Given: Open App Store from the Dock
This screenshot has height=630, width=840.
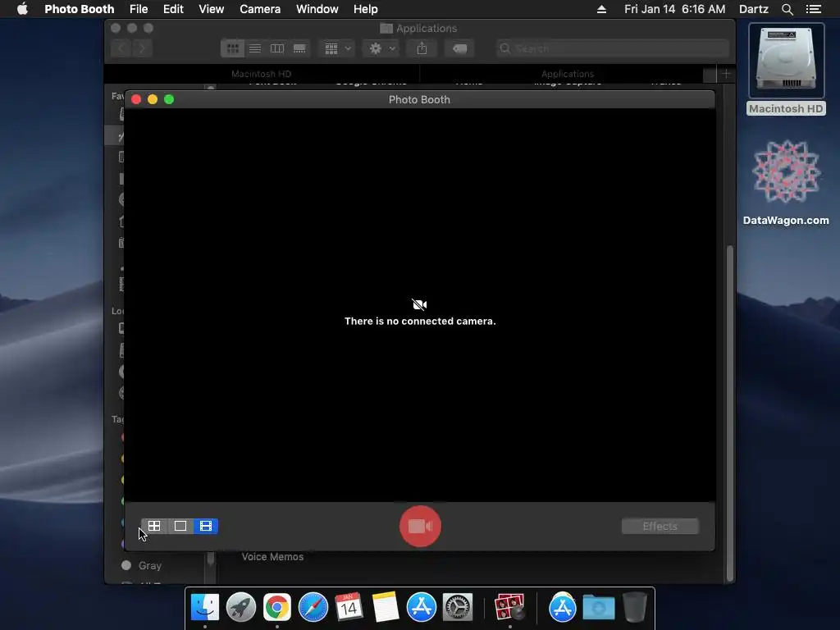Looking at the screenshot, I should point(422,608).
